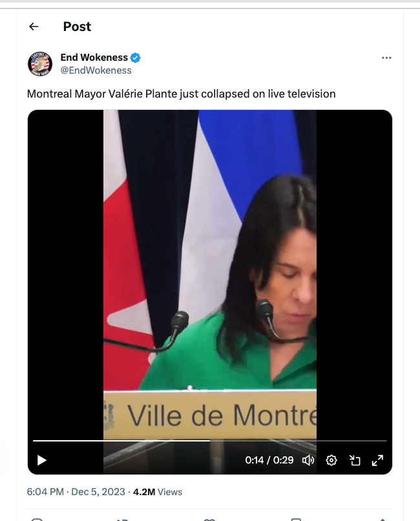Viewport: 420px width, 521px height.
Task: Click the End Wokeness profile avatar
Action: click(40, 64)
